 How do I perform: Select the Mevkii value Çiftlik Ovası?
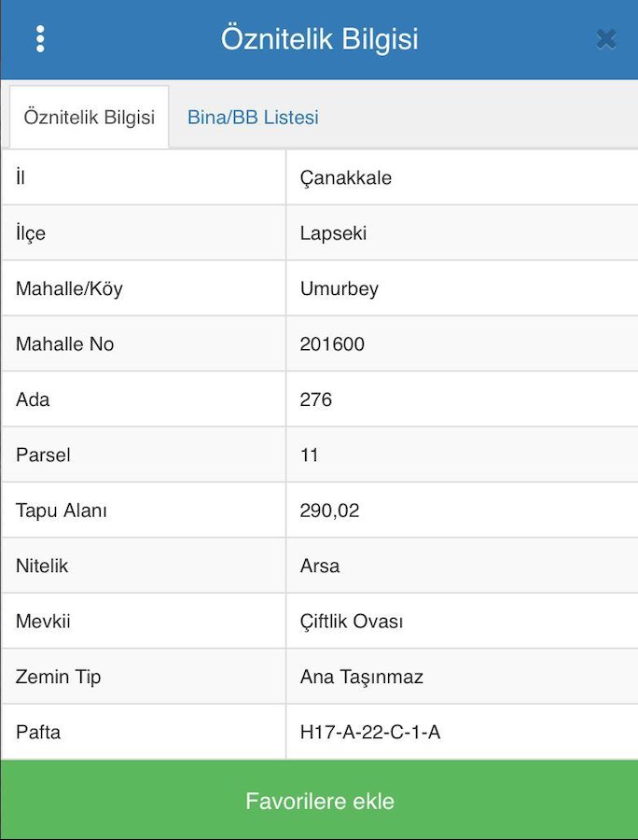352,622
